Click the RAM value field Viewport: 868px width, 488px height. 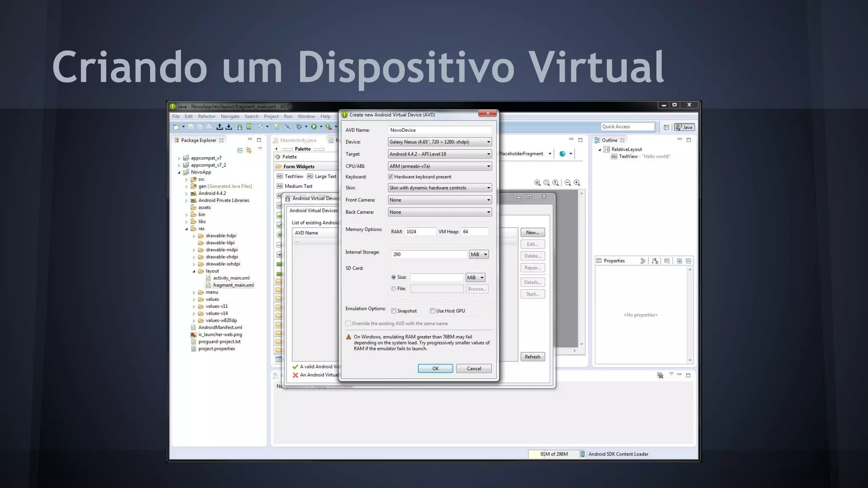click(x=420, y=232)
